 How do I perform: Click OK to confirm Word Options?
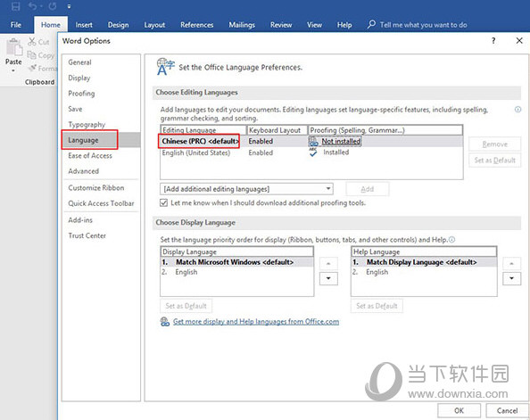coord(459,410)
